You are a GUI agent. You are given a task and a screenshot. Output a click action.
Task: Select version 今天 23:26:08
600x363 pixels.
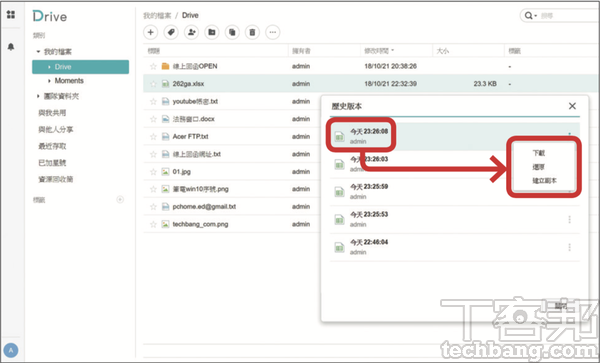pos(455,136)
